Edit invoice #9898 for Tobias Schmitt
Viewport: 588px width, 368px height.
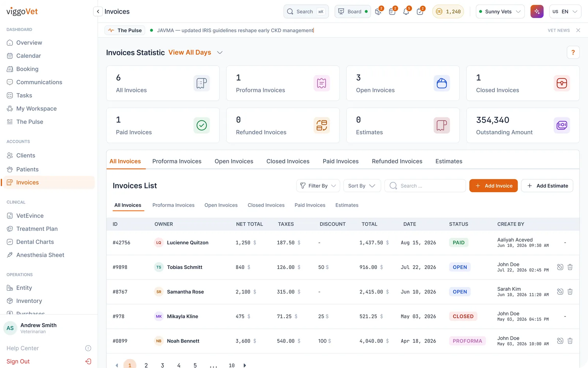560,267
